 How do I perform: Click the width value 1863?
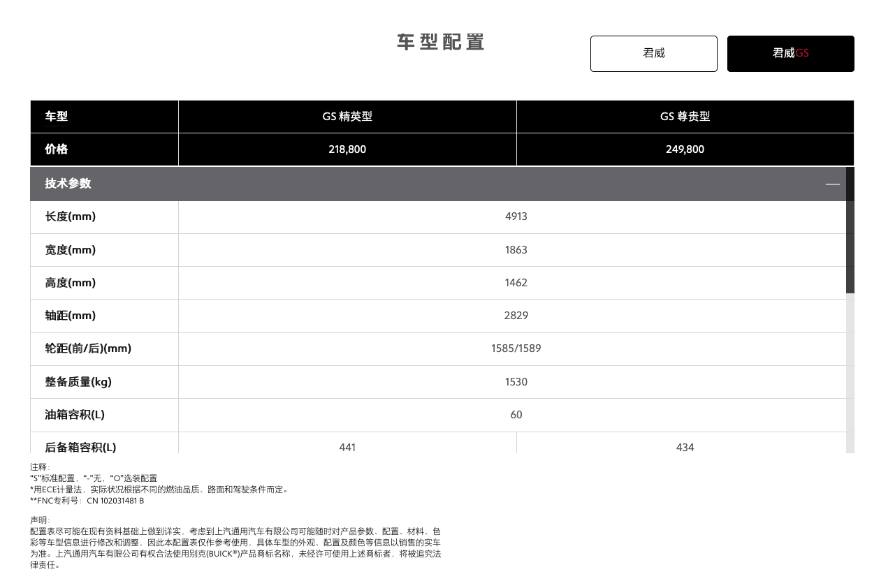coord(516,250)
